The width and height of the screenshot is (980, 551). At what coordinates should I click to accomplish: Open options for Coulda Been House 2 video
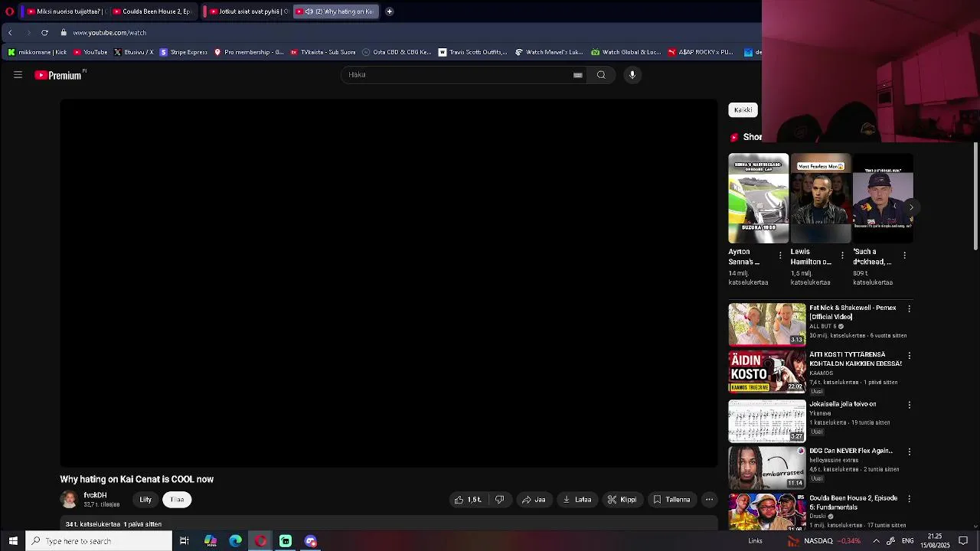pyautogui.click(x=909, y=498)
